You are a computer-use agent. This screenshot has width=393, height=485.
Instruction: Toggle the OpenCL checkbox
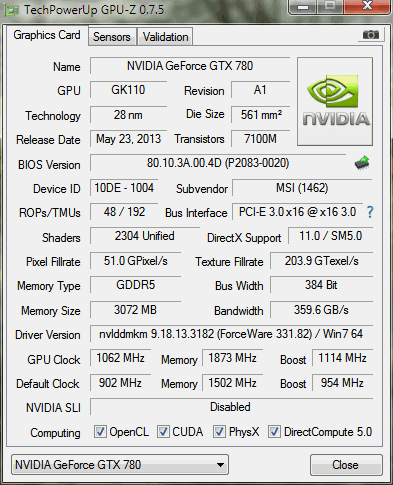click(x=100, y=432)
